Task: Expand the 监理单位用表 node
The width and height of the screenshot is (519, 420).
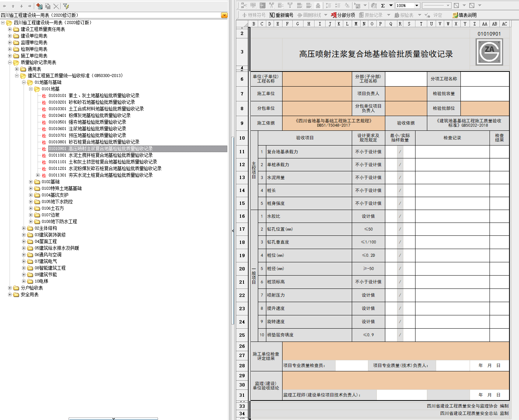Action: (10, 43)
